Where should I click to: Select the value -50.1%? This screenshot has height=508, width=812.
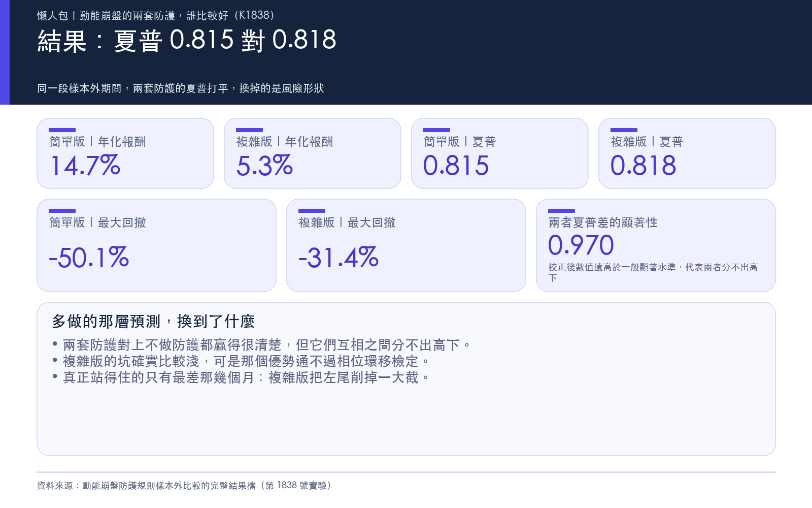coord(89,258)
